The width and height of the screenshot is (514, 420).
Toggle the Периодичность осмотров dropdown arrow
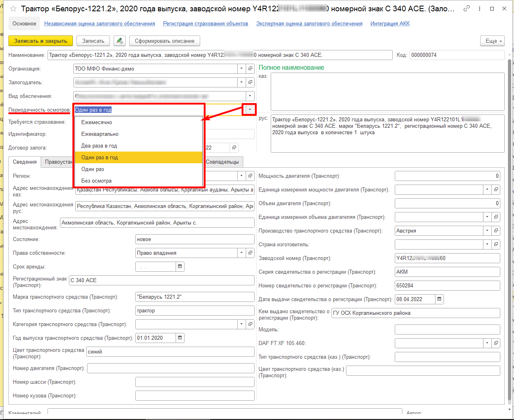(x=250, y=110)
